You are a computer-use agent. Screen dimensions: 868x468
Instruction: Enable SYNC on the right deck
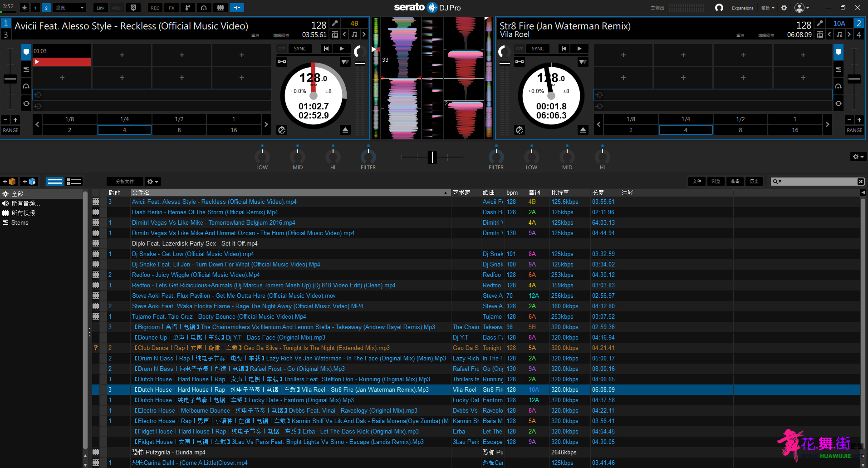coord(538,49)
